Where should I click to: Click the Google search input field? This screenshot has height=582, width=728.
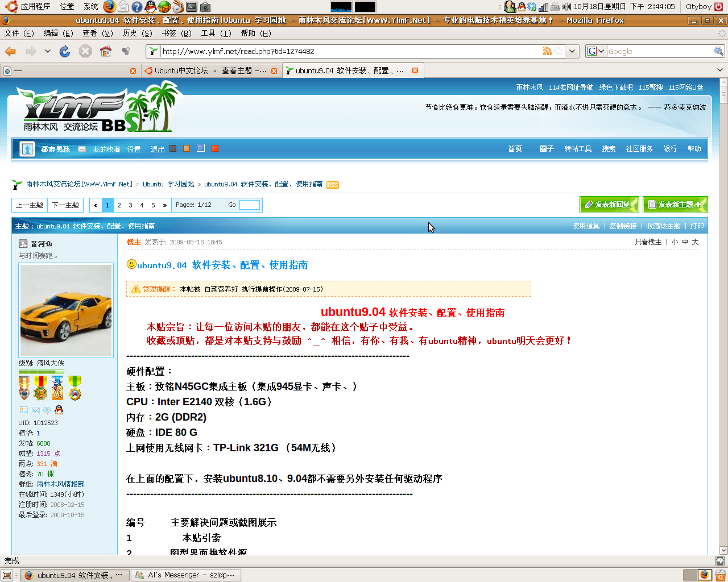(660, 51)
